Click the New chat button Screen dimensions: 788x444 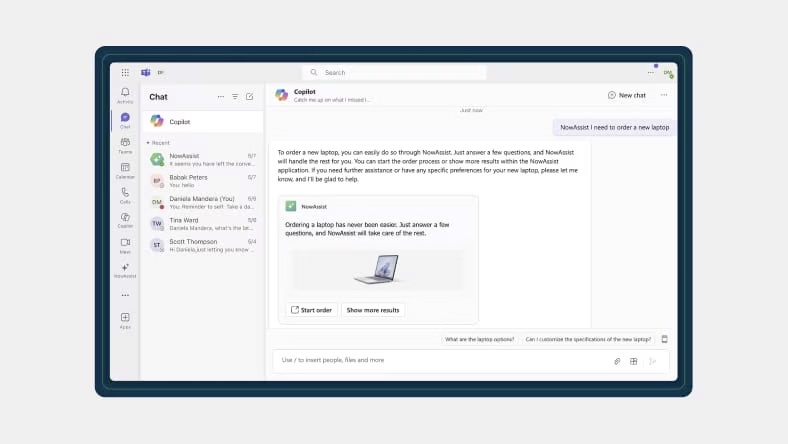627,95
